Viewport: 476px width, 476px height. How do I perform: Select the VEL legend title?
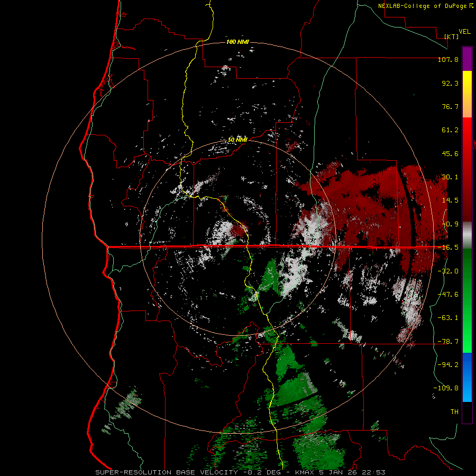click(x=464, y=32)
